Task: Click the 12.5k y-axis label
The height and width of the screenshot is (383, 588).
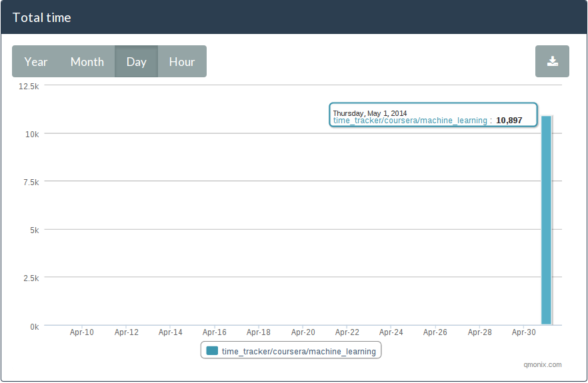Action: (29, 86)
